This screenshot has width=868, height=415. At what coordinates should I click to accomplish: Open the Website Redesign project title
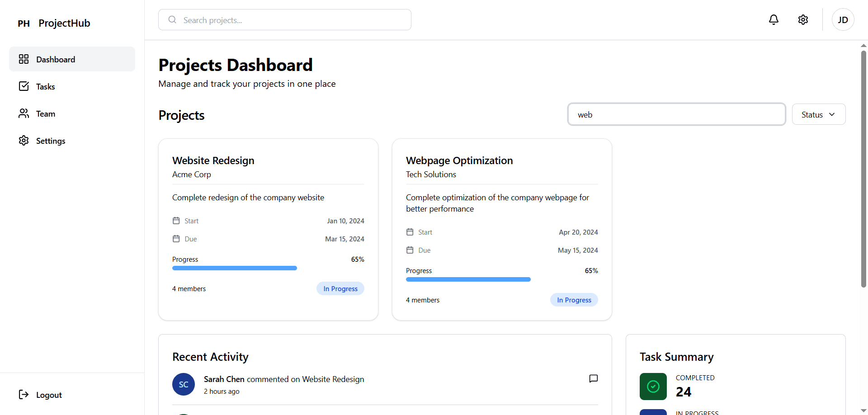[213, 160]
